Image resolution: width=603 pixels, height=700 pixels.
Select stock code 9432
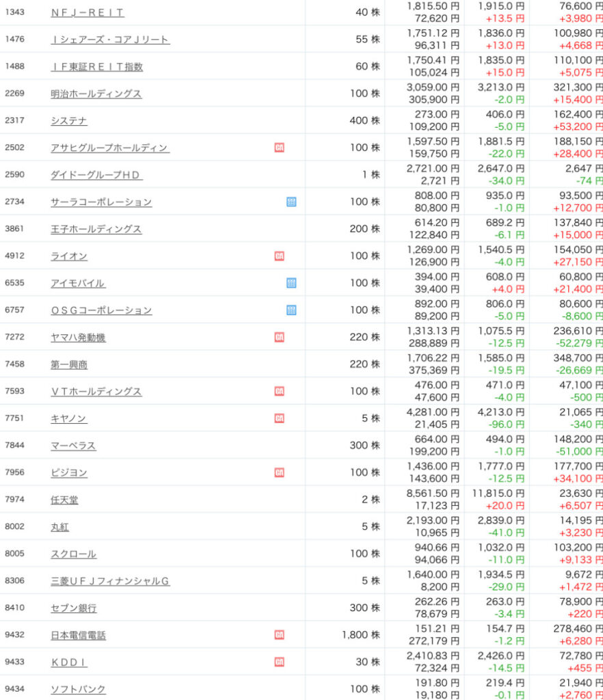coord(15,634)
